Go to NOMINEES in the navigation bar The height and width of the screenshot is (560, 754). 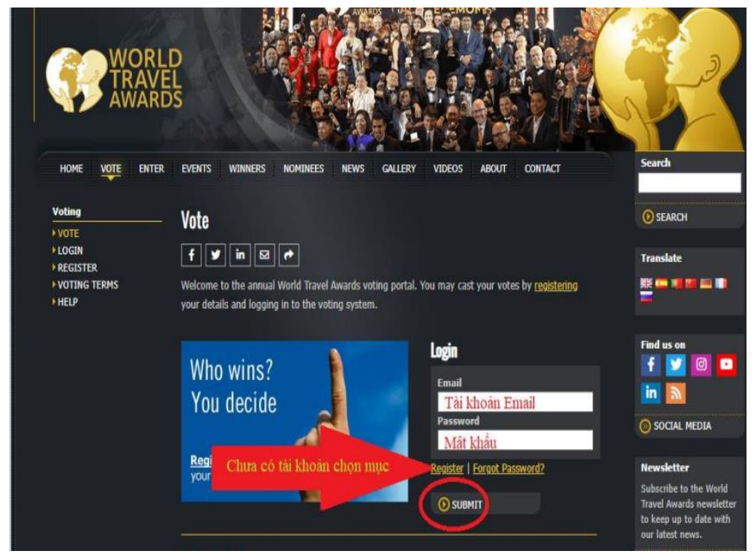303,169
